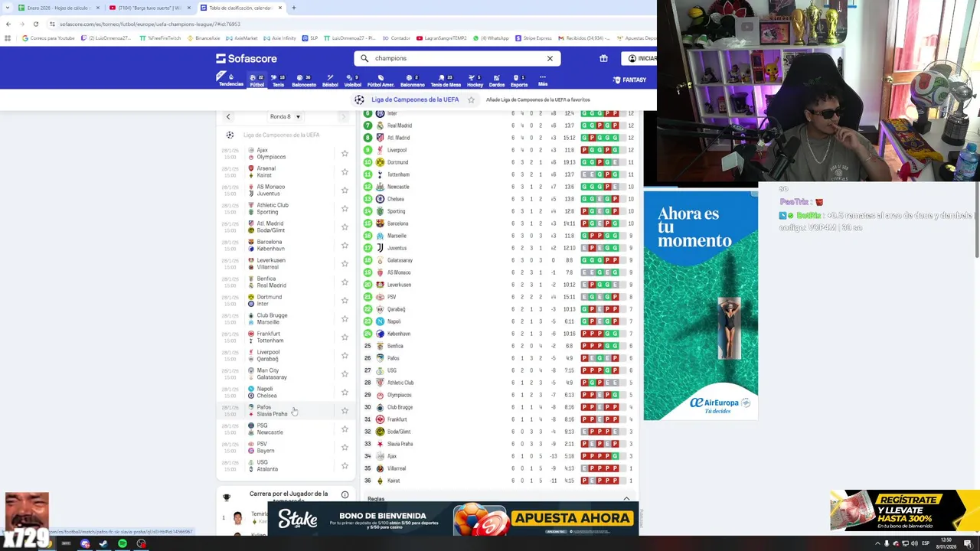Viewport: 980px width, 551px height.
Task: Go back in browser history
Action: [8, 24]
